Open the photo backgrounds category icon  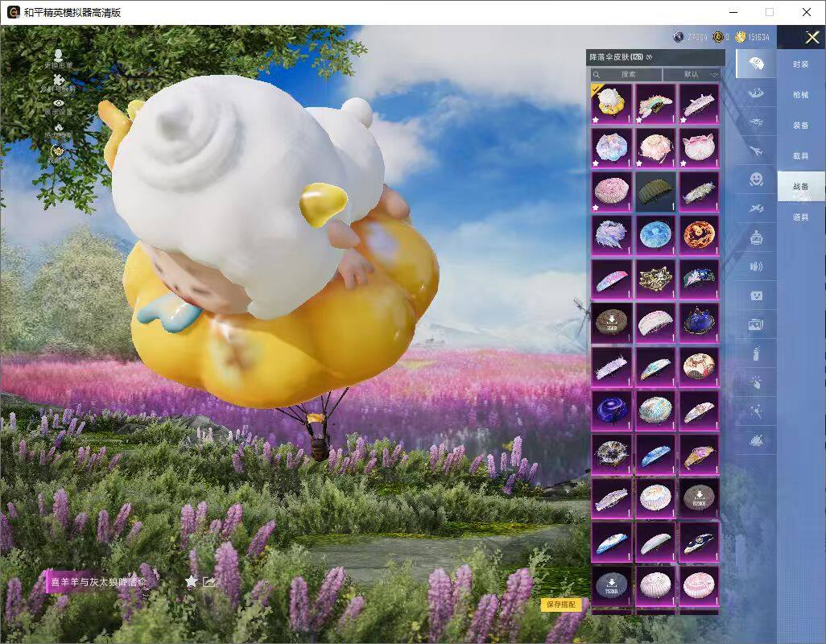point(756,324)
